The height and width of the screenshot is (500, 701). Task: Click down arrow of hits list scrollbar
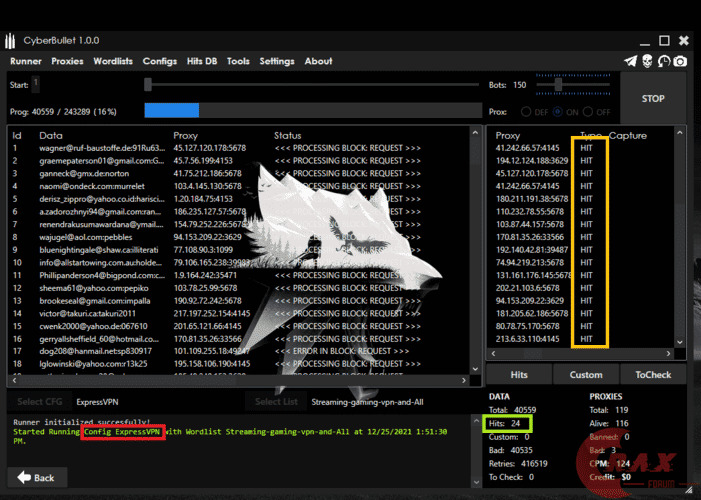[x=680, y=342]
